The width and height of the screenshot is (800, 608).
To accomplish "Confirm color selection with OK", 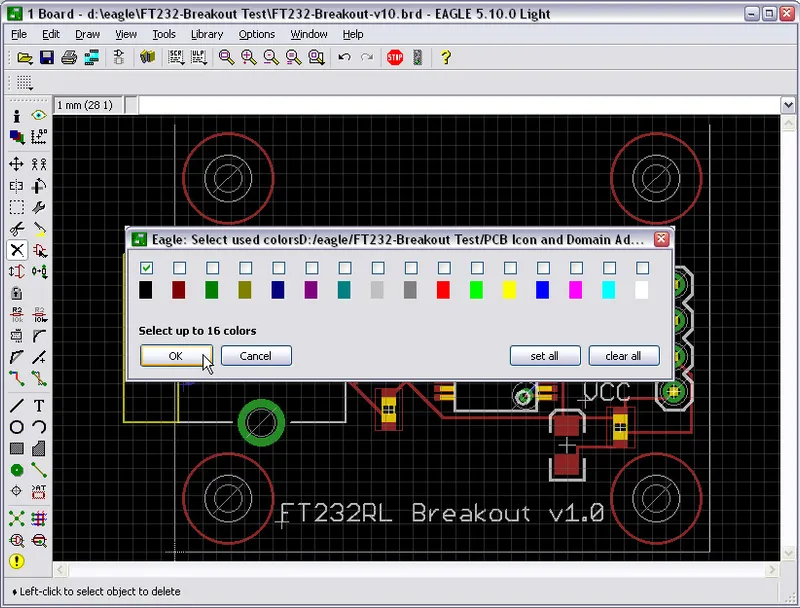I will pos(175,355).
